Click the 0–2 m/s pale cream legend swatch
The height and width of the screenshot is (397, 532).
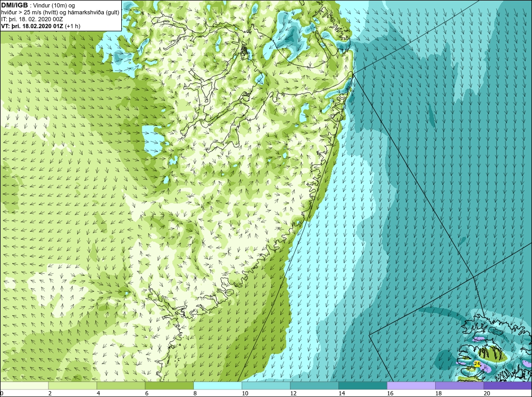pos(24,385)
